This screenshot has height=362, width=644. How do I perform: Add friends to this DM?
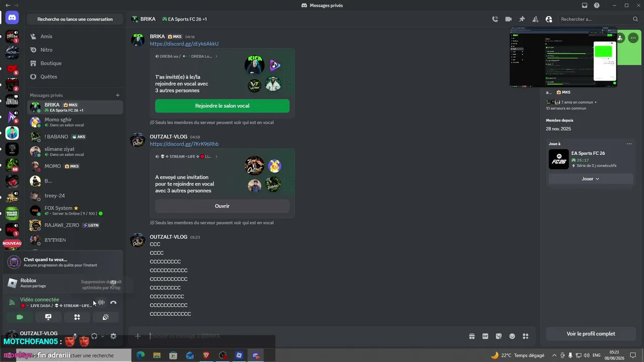point(535,19)
